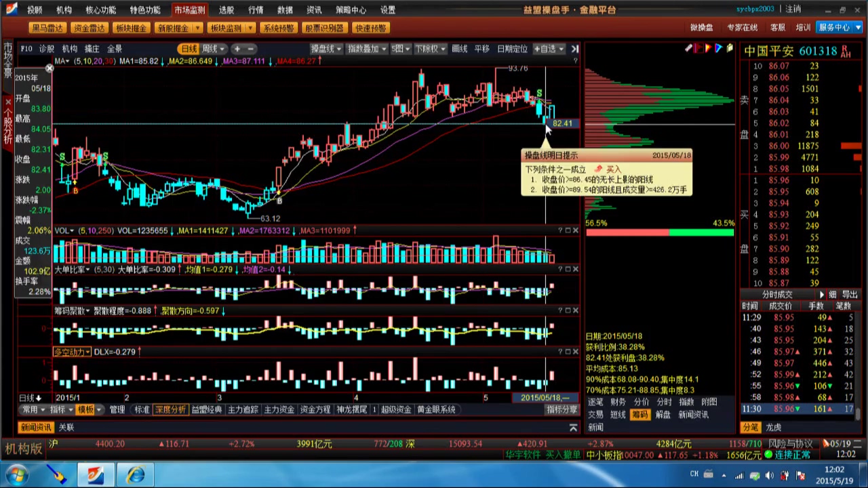
Task: Zoom in chart with the plus button
Action: tap(237, 49)
